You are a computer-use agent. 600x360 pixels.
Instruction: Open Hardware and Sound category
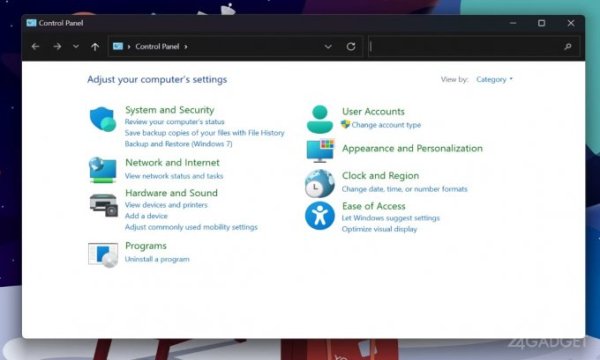(x=171, y=192)
